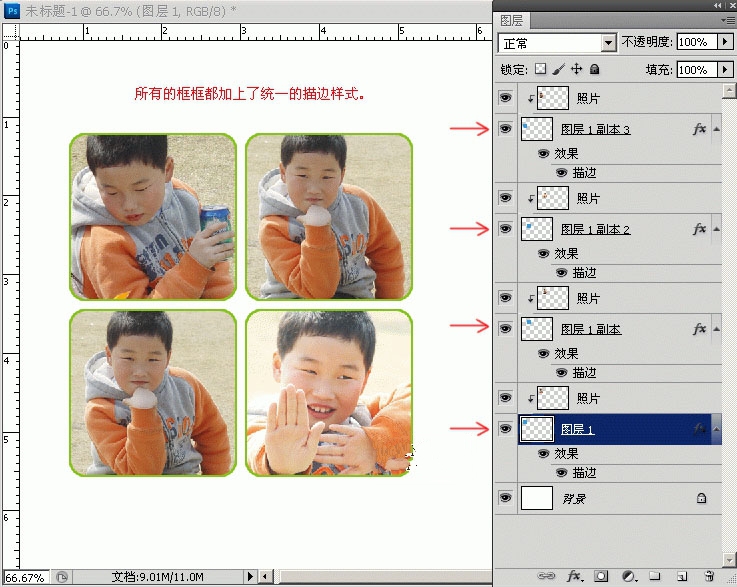Hide the 图层 1 副本 3 layer

click(505, 128)
